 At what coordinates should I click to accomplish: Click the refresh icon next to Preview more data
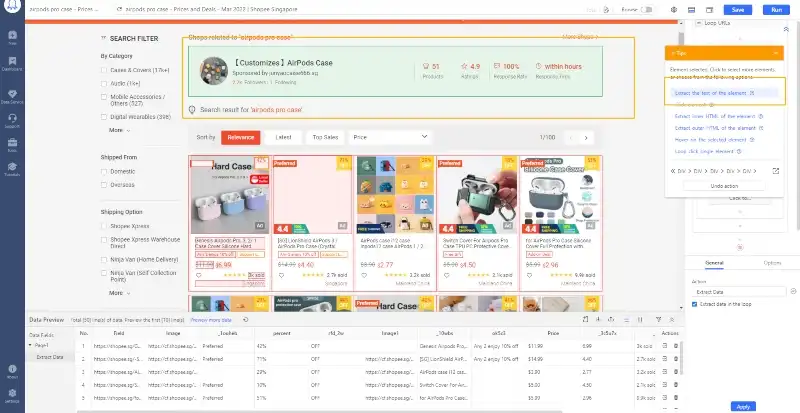(x=245, y=320)
